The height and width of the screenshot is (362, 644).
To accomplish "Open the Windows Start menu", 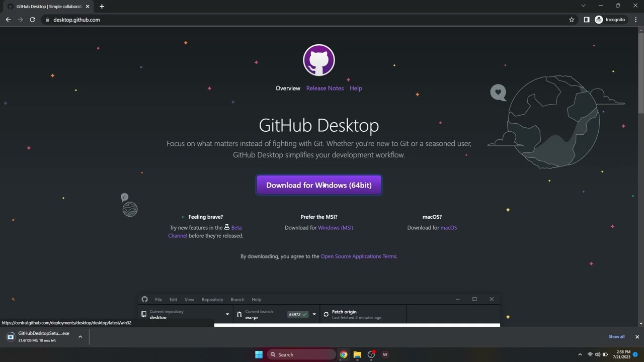I will (x=259, y=354).
